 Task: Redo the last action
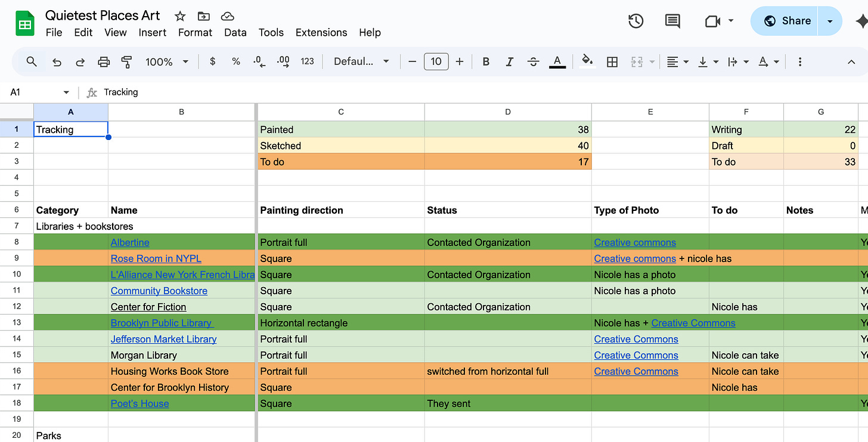(80, 61)
